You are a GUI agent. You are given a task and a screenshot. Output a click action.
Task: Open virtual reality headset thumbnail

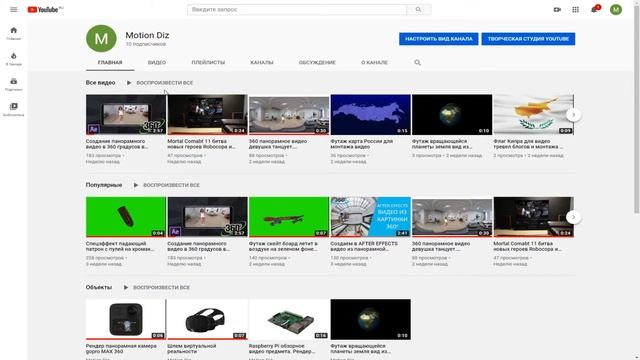tap(207, 320)
